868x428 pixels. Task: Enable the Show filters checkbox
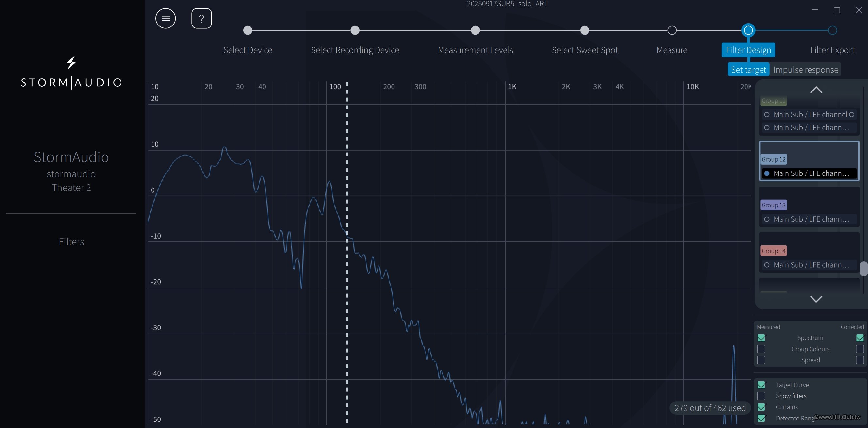(761, 396)
